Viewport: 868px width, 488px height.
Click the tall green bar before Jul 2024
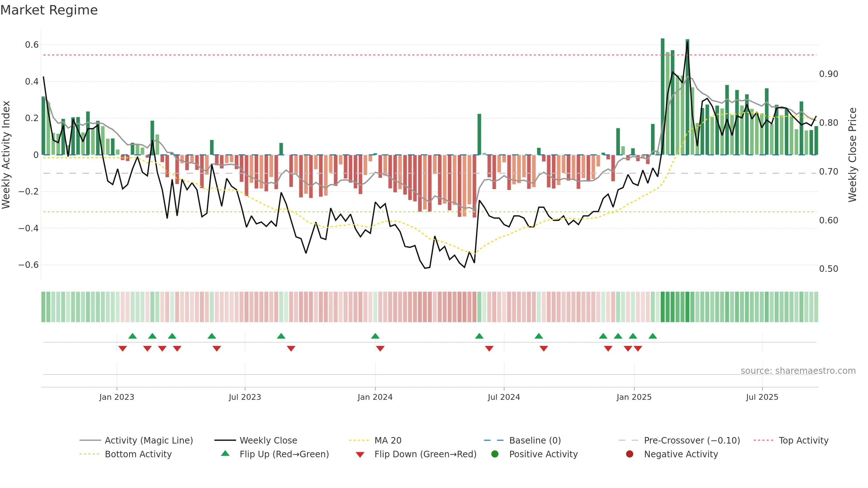click(479, 134)
